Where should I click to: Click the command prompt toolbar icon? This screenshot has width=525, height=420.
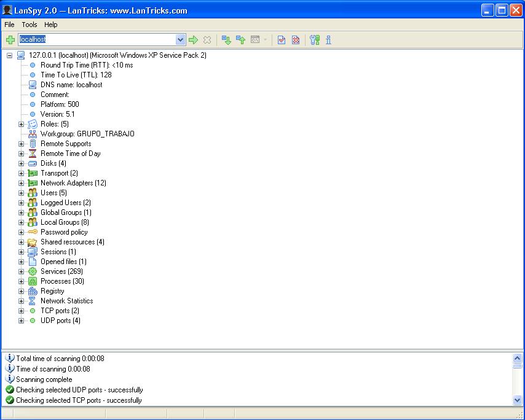point(255,40)
